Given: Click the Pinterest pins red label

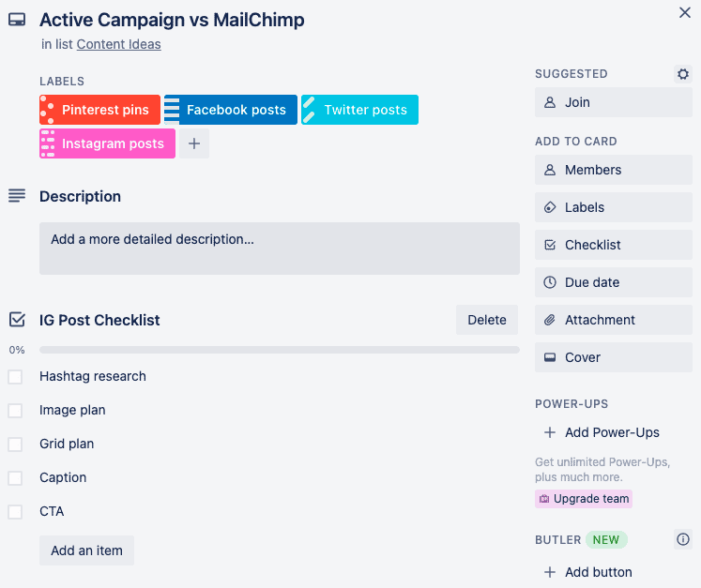Looking at the screenshot, I should pyautogui.click(x=99, y=110).
